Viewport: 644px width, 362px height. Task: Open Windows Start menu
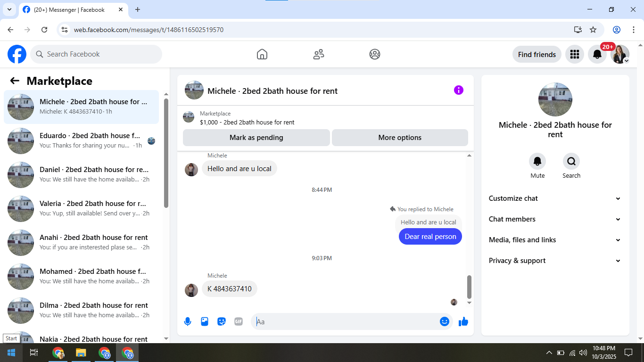pyautogui.click(x=11, y=353)
